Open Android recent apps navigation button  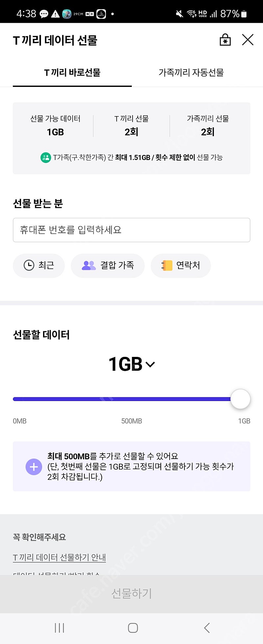point(60,628)
